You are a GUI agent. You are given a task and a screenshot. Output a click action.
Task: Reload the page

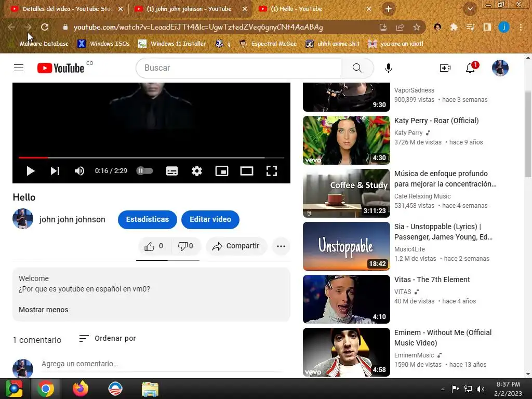point(45,27)
